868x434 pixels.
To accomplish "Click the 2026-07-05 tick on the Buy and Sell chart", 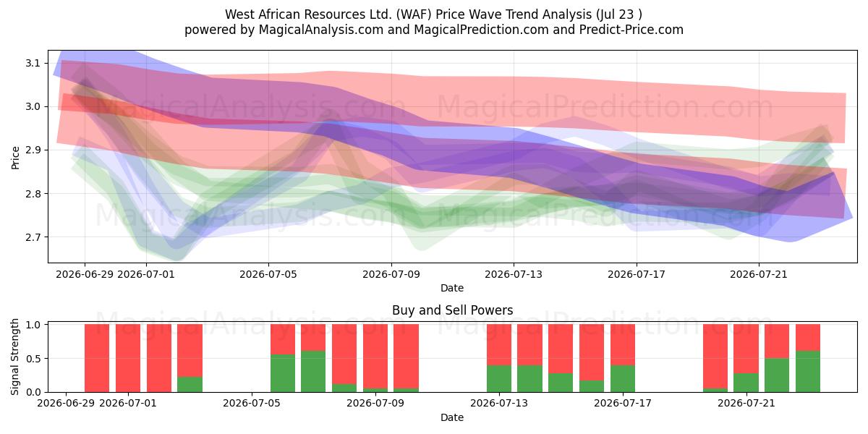I will click(x=252, y=404).
